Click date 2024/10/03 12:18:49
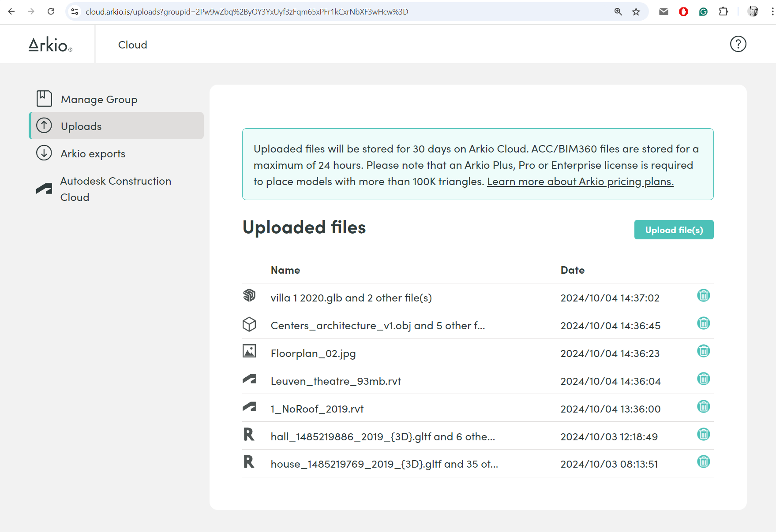This screenshot has height=532, width=776. click(x=609, y=437)
